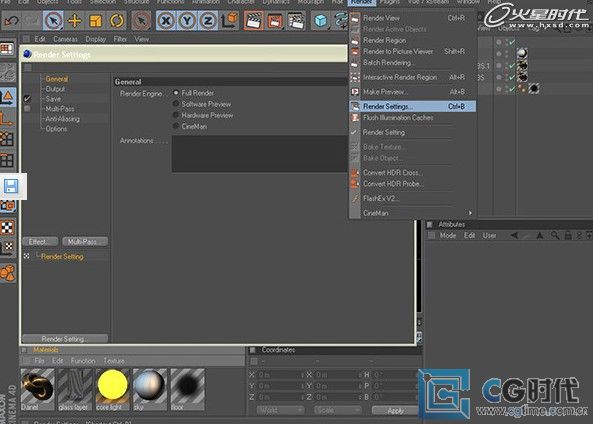Click the bottom Render Setting... button

click(x=65, y=339)
